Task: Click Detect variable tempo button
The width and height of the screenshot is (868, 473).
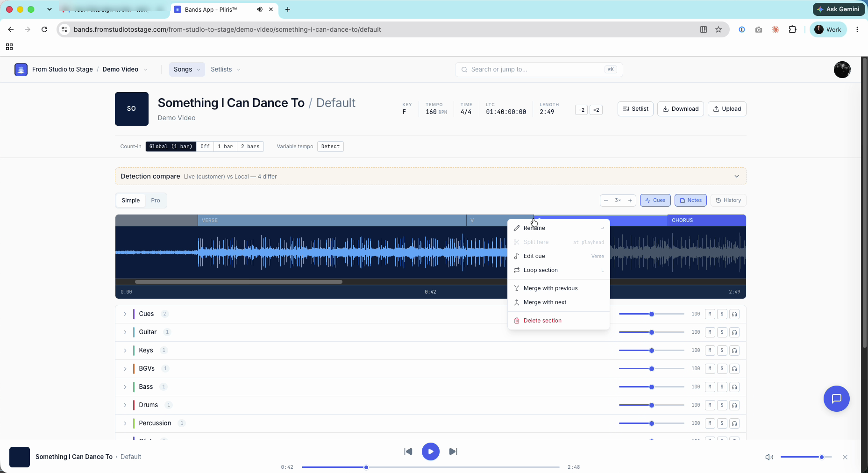Action: [x=330, y=147]
